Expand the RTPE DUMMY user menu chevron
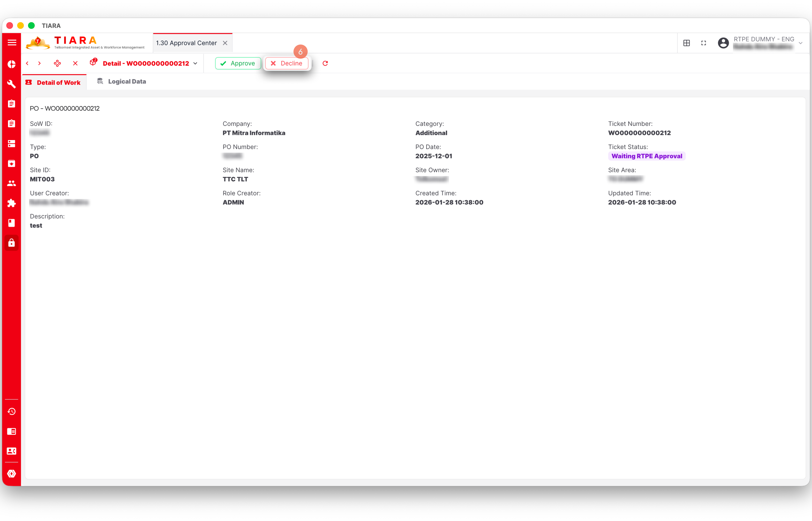The width and height of the screenshot is (812, 521). point(800,43)
